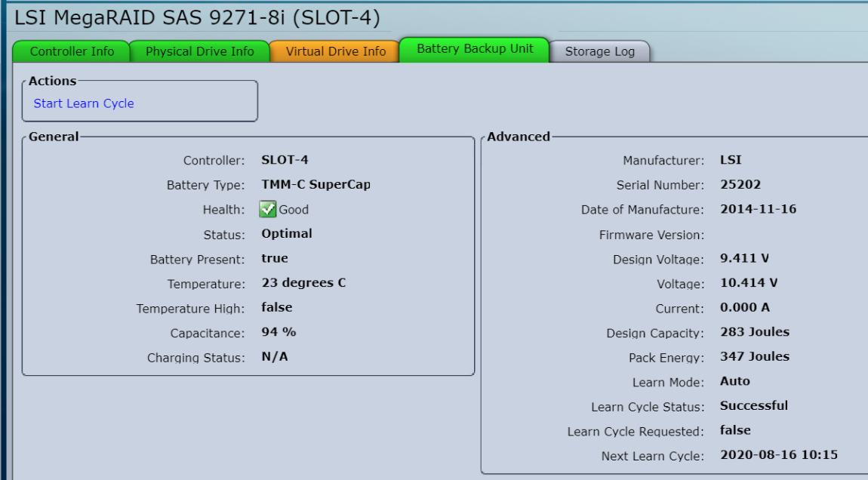Image resolution: width=868 pixels, height=480 pixels.
Task: Select the Battery Backup Unit tab
Action: click(x=475, y=49)
